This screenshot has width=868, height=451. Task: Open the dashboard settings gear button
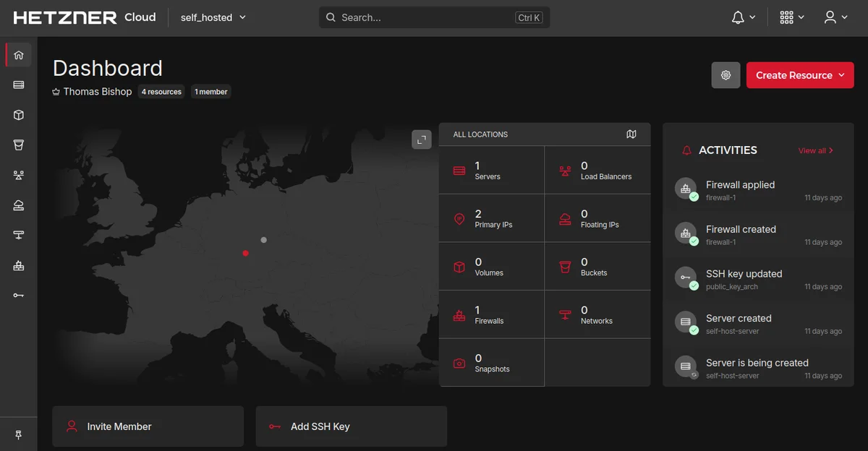point(726,75)
